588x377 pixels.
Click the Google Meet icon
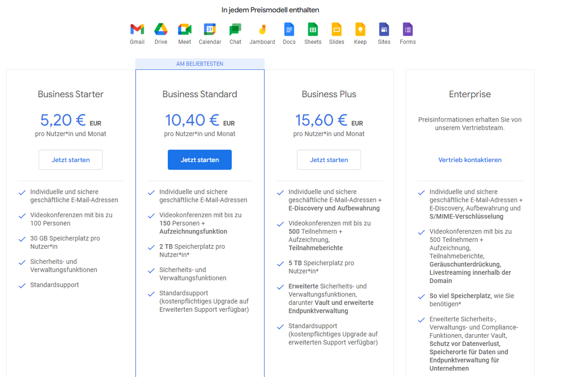[x=185, y=29]
